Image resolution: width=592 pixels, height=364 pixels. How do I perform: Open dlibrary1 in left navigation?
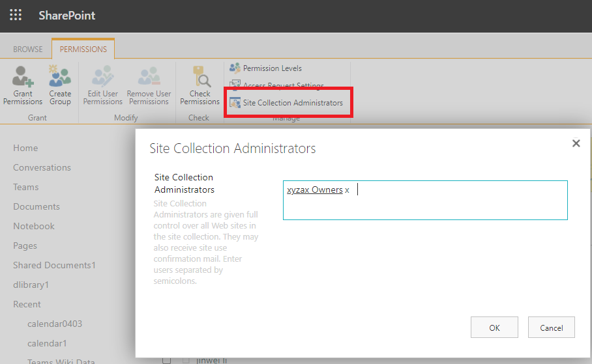coord(31,285)
